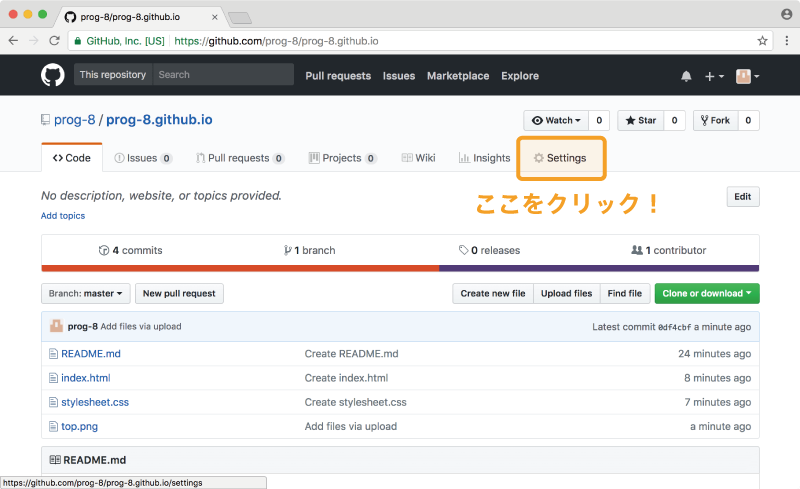Screen dimensions: 800x489
Task: Click the Add topics link
Action: coord(63,216)
